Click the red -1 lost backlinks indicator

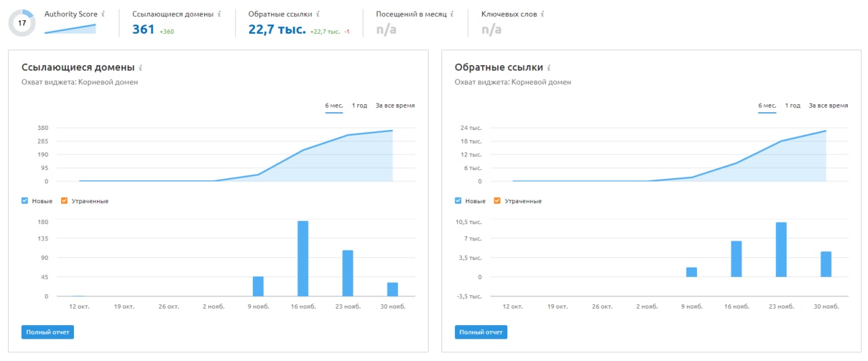click(x=347, y=31)
